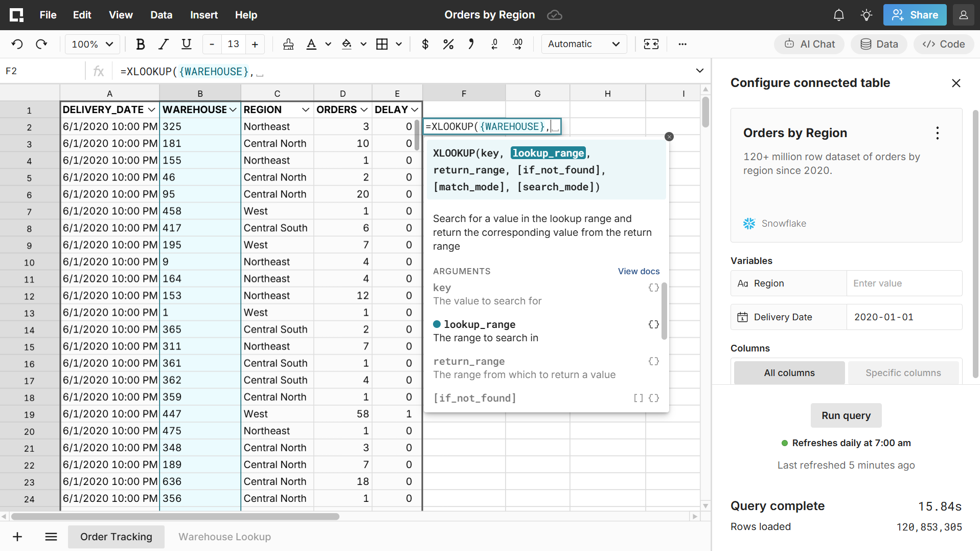The image size is (980, 551).
Task: Close Configure connected table panel
Action: [x=956, y=83]
